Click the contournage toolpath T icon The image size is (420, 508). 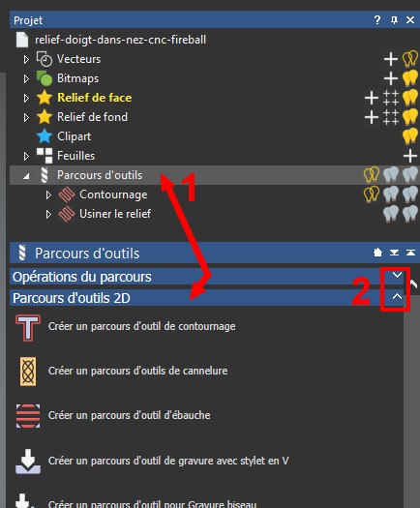point(28,328)
